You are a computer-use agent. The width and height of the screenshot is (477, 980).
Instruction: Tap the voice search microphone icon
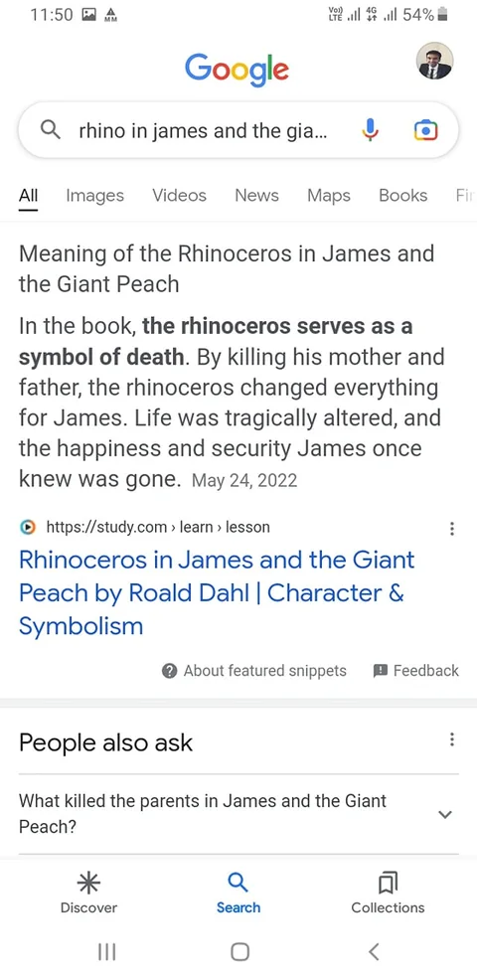370,130
